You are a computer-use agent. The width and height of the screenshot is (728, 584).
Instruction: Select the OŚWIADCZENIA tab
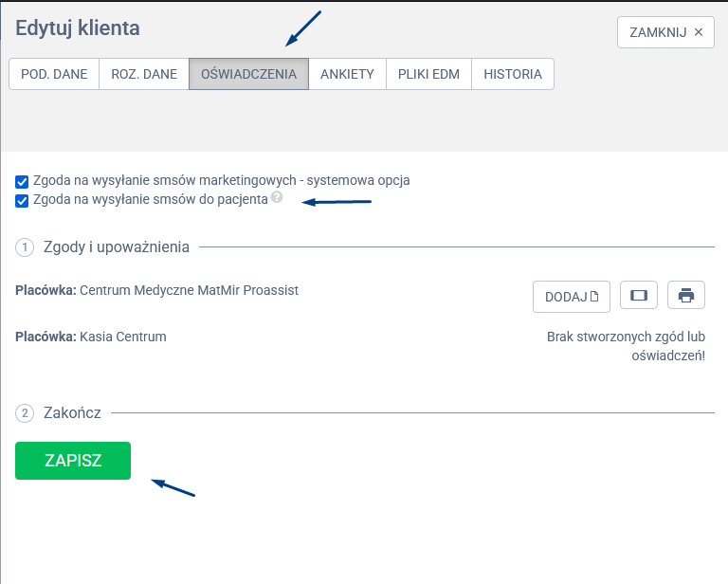[x=248, y=74]
